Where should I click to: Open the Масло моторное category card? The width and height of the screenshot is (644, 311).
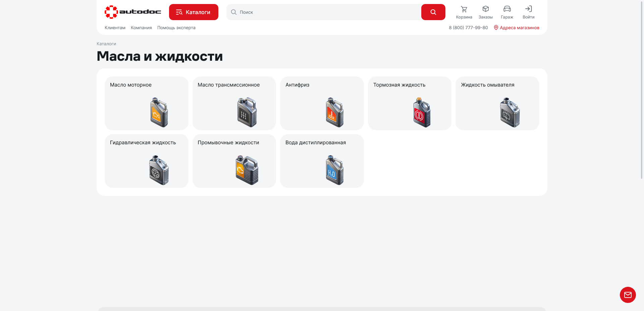click(x=146, y=103)
